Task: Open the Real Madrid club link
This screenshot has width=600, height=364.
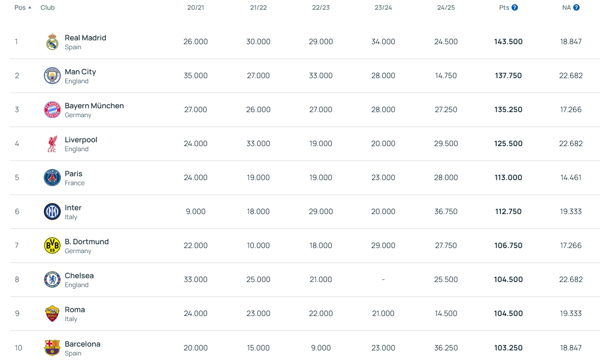Action: click(85, 38)
